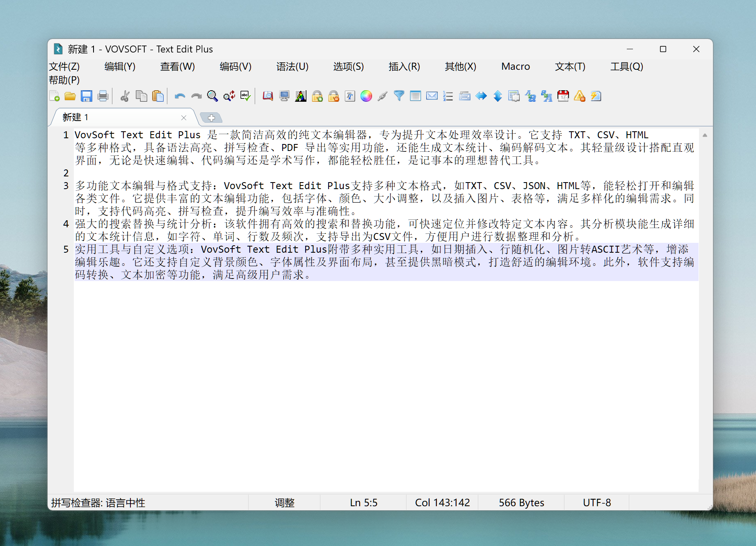Click the Copy toolbar icon
This screenshot has width=756, height=546.
(x=142, y=96)
